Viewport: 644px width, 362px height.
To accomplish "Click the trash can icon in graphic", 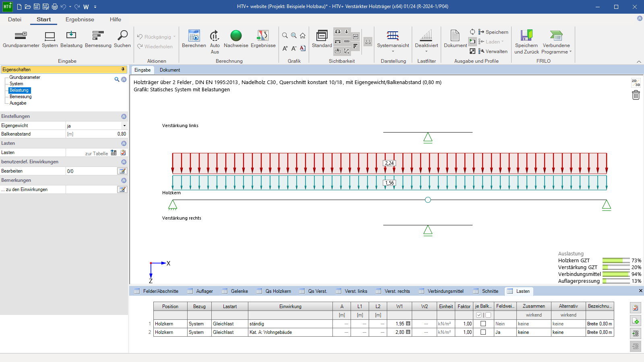I will tap(636, 95).
